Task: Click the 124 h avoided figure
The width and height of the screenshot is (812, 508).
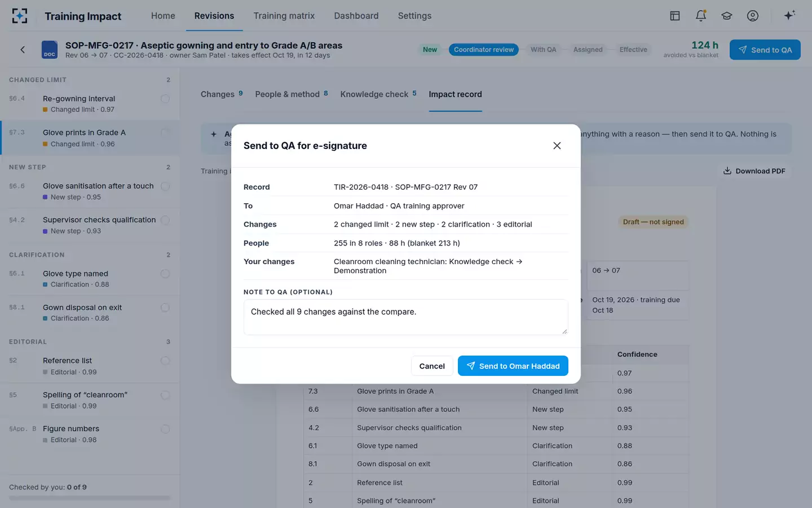Action: 705,45
